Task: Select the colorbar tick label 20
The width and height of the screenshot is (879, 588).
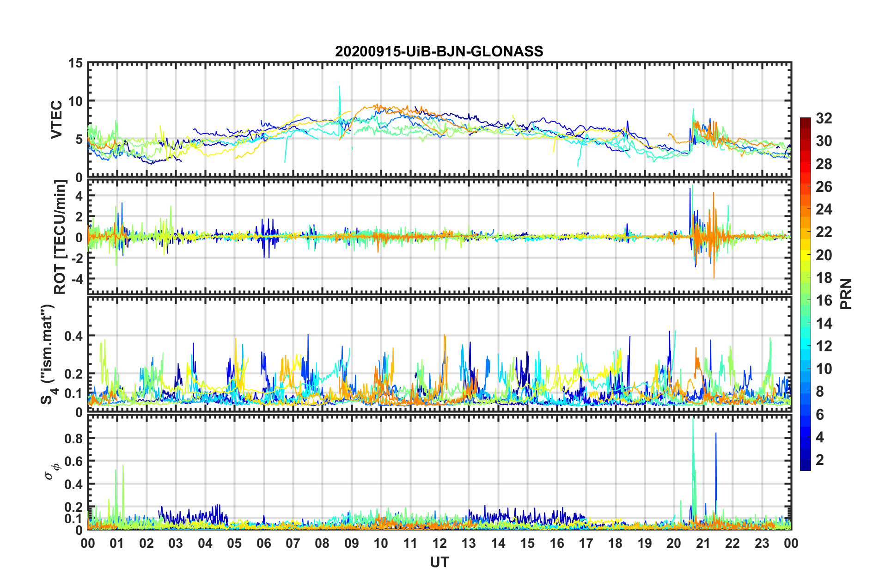Action: [x=824, y=255]
